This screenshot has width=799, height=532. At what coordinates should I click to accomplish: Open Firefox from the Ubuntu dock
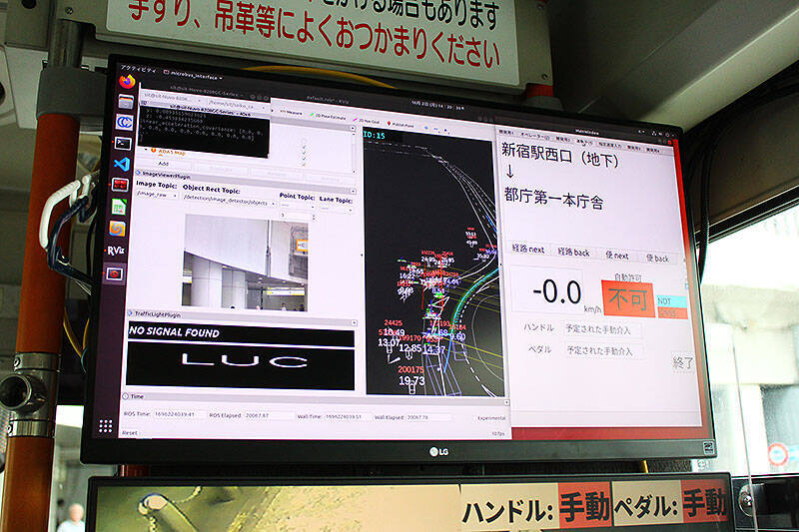pos(127,81)
